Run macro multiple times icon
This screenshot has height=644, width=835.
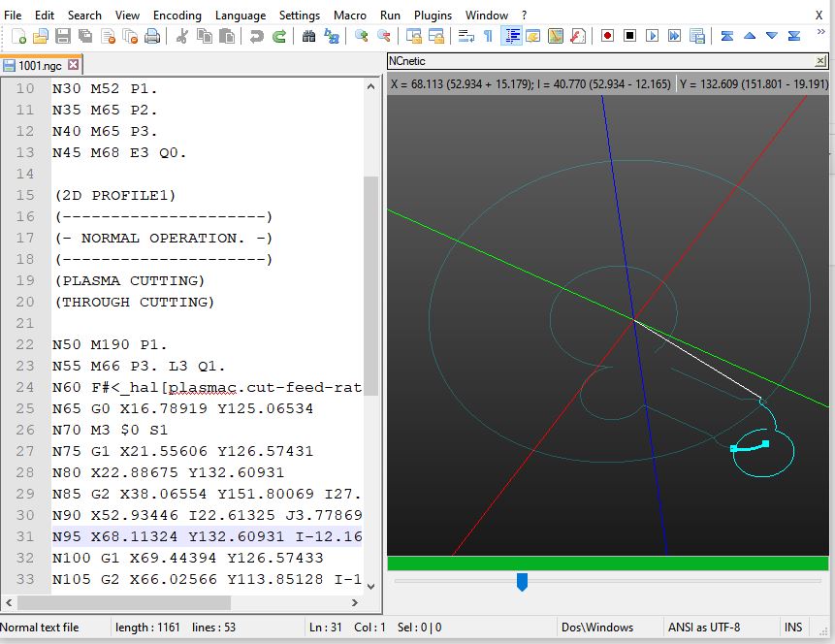[x=674, y=36]
